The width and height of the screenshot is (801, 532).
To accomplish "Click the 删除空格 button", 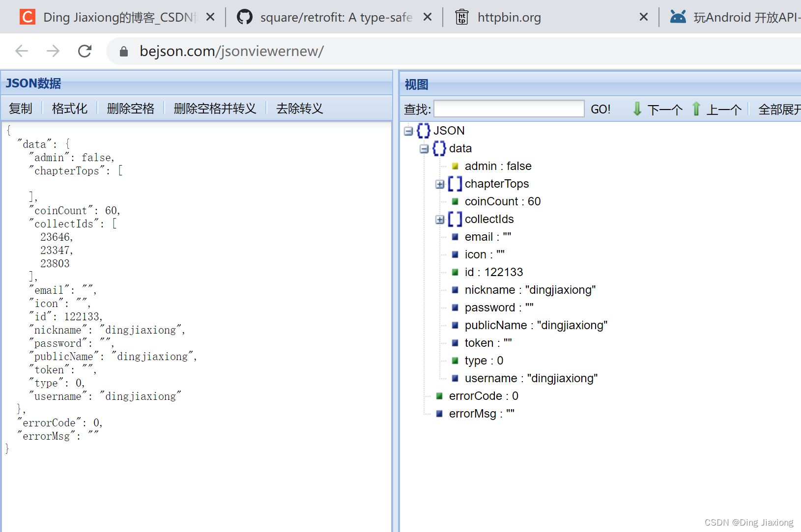I will point(131,109).
